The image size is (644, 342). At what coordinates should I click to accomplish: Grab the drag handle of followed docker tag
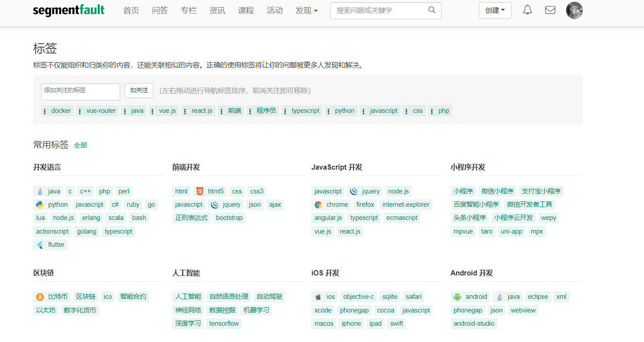point(45,111)
